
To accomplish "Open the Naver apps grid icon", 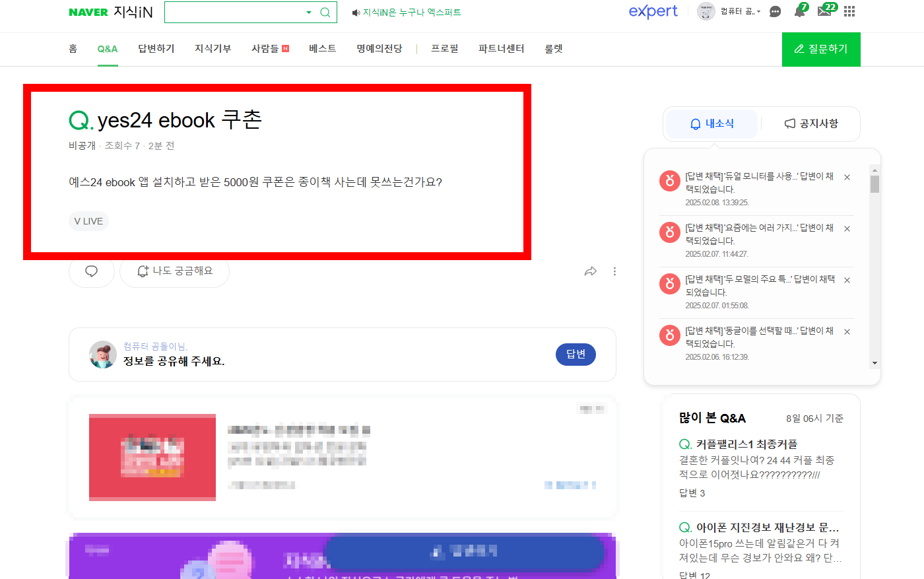I will pos(849,11).
